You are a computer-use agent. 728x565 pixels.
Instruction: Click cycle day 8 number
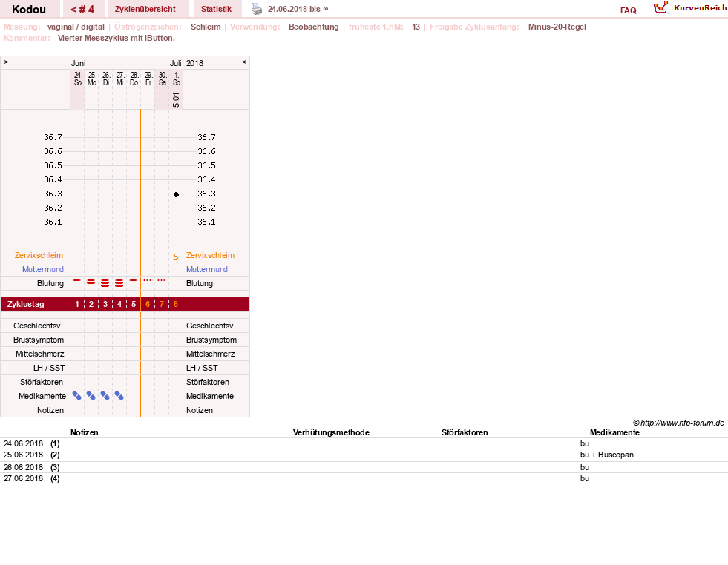pyautogui.click(x=175, y=304)
